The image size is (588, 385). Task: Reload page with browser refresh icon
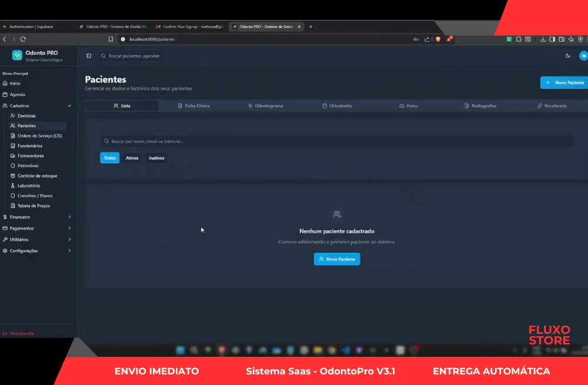coord(23,39)
